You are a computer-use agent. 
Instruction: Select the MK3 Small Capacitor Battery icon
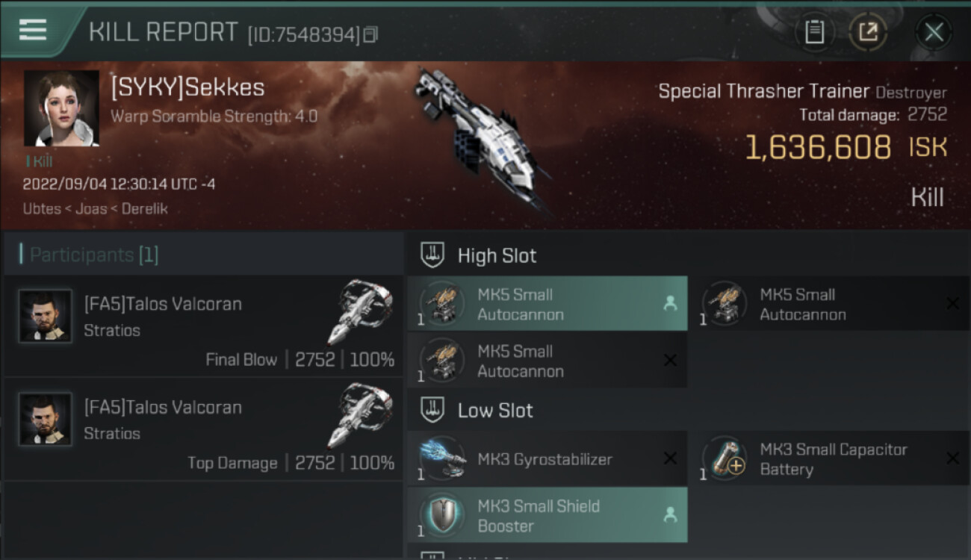click(x=725, y=458)
